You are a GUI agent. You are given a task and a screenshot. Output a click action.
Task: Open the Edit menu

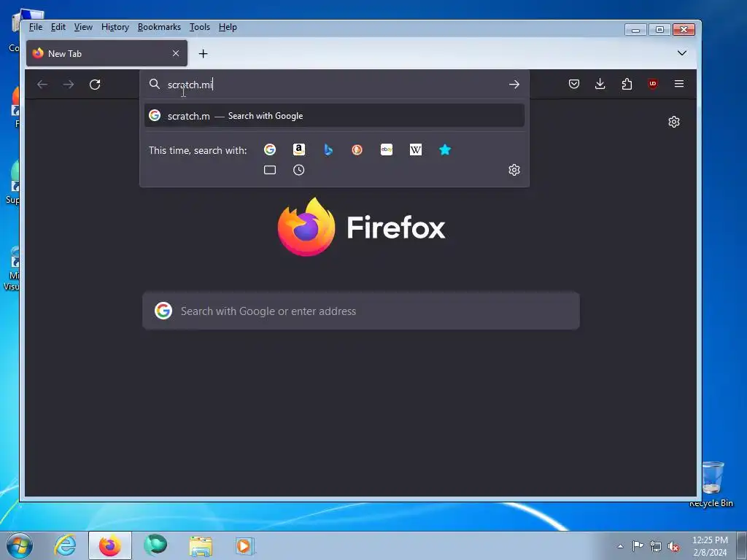click(x=58, y=27)
